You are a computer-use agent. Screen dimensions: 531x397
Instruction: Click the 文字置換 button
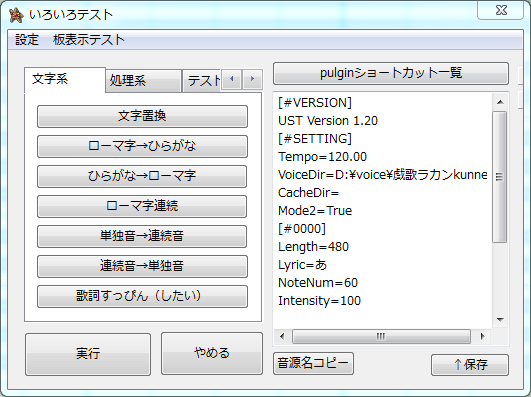point(142,116)
